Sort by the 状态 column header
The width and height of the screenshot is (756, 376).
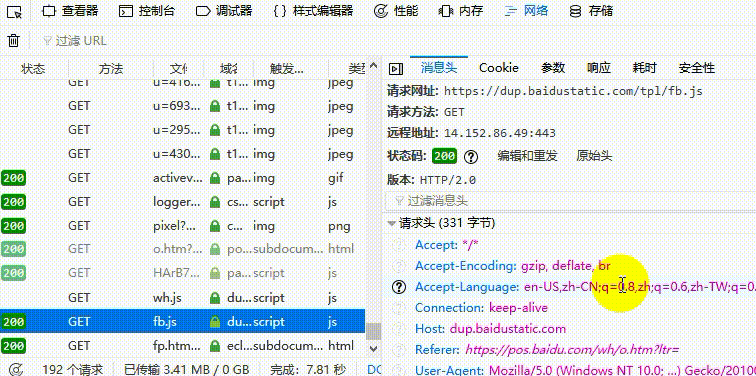tap(33, 69)
